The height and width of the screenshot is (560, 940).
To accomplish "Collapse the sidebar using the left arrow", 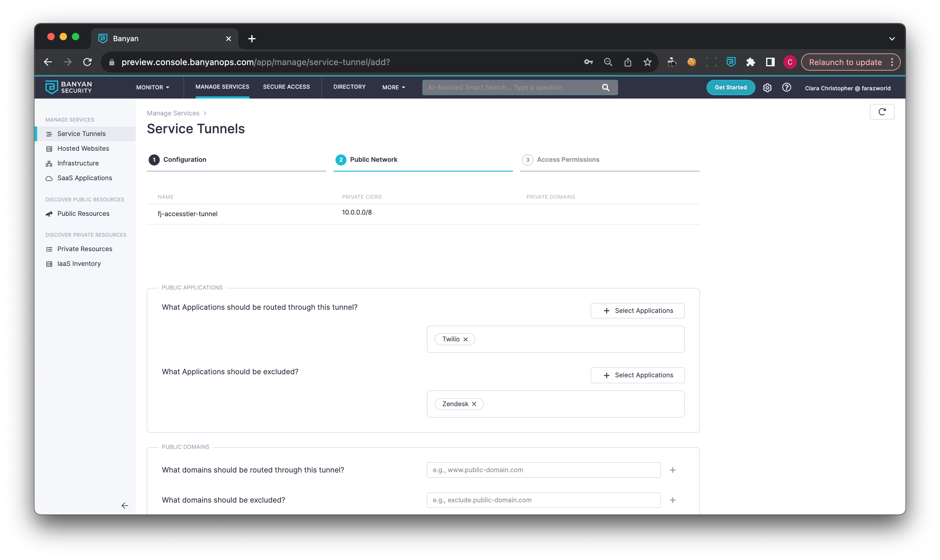I will click(x=125, y=505).
